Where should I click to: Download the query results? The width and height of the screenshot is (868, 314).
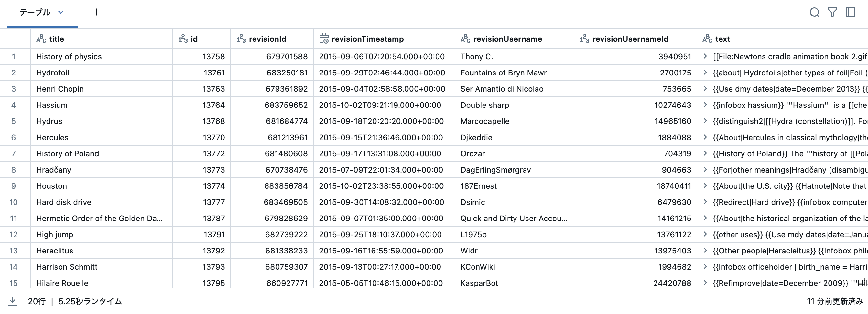coord(13,300)
